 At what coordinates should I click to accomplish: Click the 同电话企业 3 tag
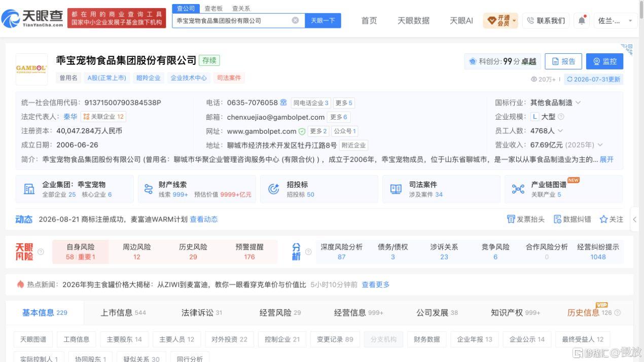[x=311, y=103]
